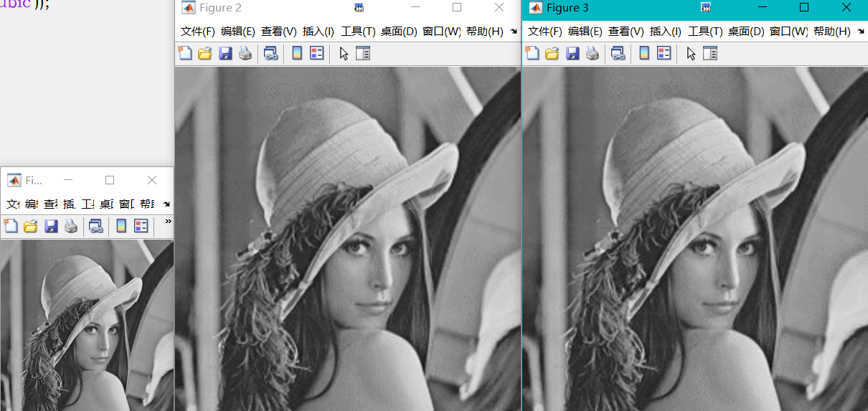
Task: Click the small Lena image in Figure 1
Action: click(x=87, y=326)
